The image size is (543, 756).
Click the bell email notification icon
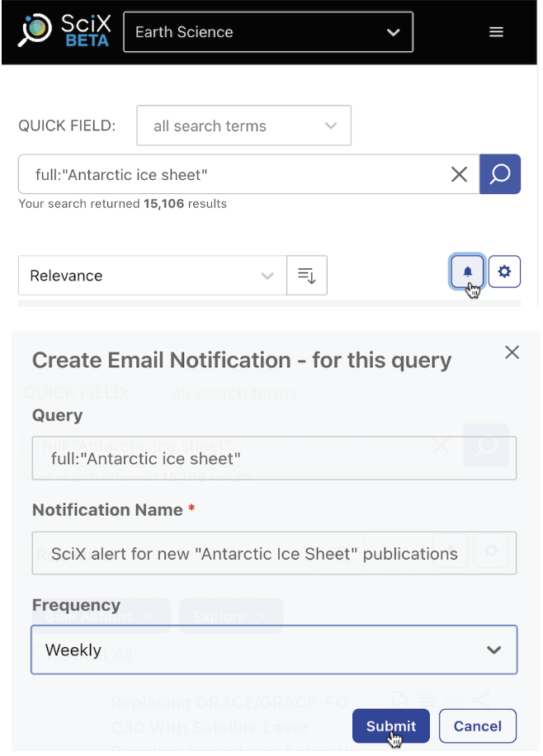tap(468, 272)
